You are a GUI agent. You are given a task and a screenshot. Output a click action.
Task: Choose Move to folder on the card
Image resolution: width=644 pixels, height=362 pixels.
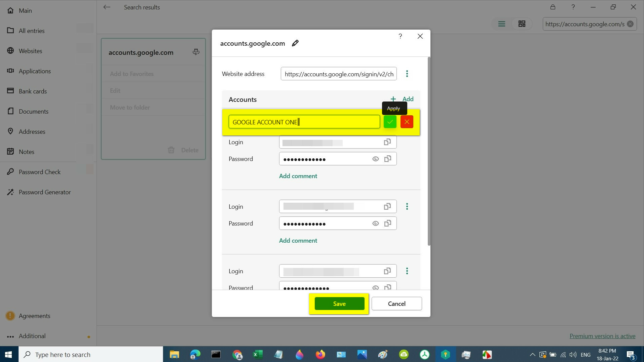pos(130,108)
